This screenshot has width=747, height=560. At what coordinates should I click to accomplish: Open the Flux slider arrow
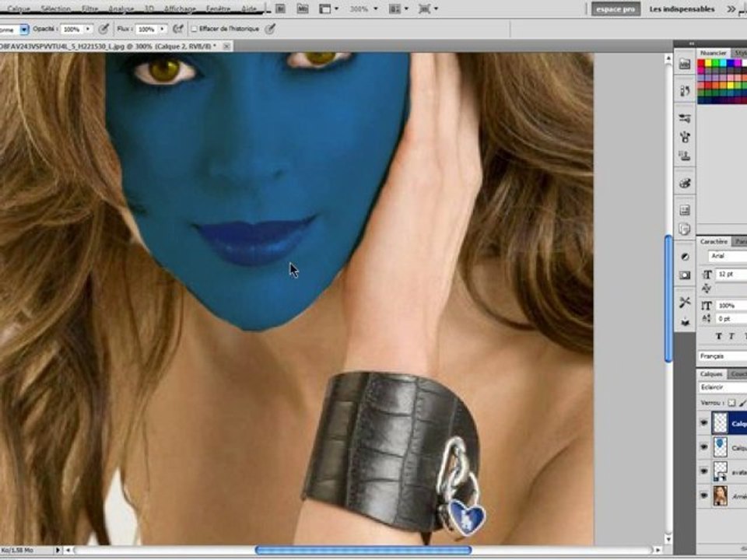point(163,30)
